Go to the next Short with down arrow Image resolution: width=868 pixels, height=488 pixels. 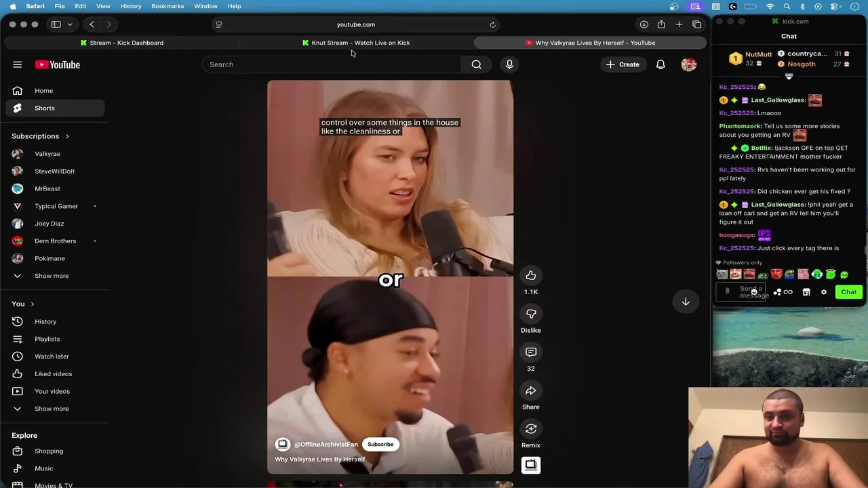tap(686, 302)
